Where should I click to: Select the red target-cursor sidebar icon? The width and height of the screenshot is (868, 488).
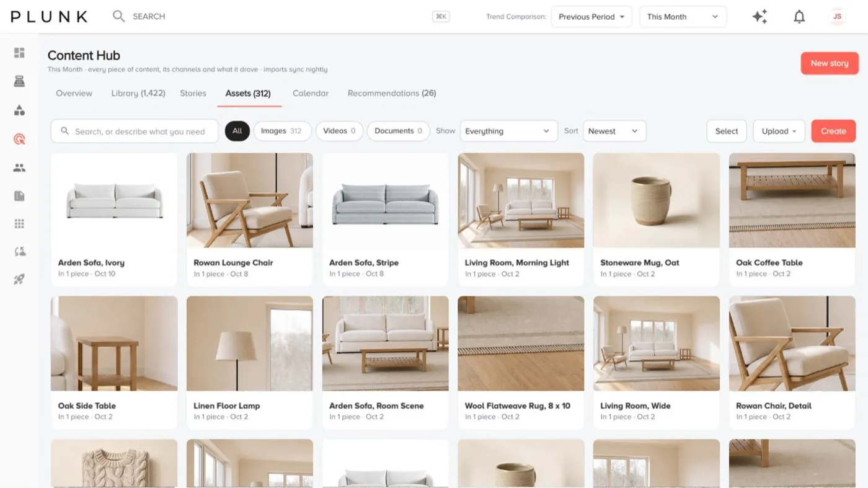coord(19,139)
